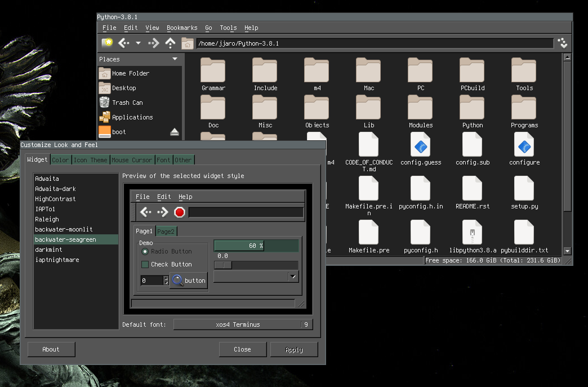Select the libpython3.8.a archive file
The image size is (588, 387).
coord(472,236)
